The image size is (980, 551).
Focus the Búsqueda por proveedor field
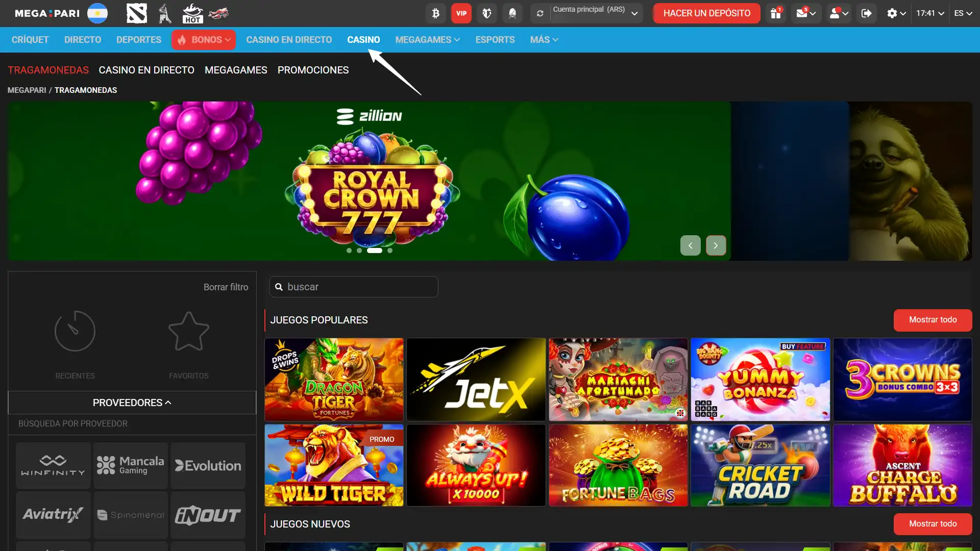(x=132, y=424)
